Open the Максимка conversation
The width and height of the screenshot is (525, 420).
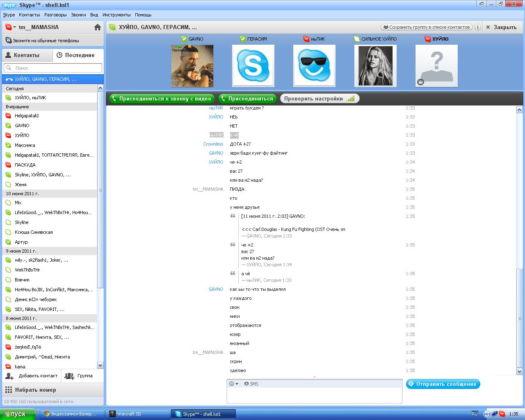pyautogui.click(x=50, y=145)
